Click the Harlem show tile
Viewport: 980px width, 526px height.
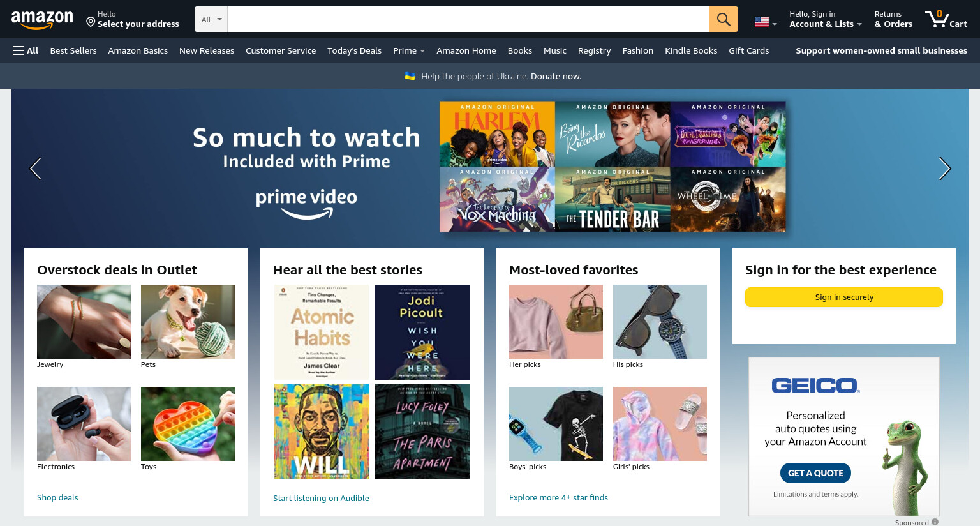497,134
